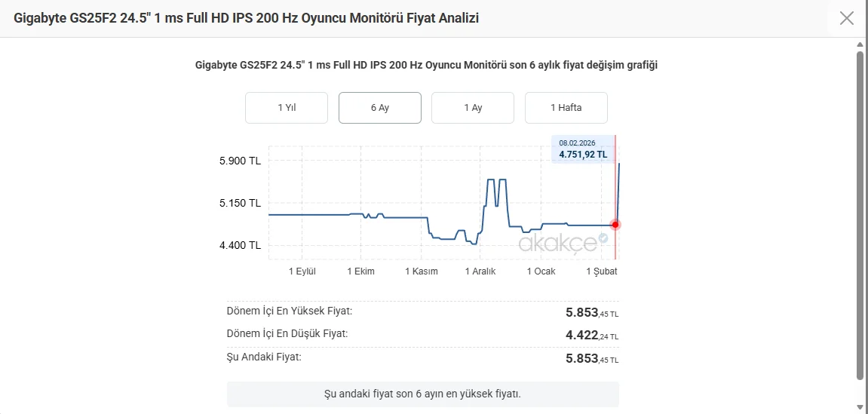The height and width of the screenshot is (414, 868).
Task: Open the 1 Hafta price view
Action: pyautogui.click(x=566, y=108)
